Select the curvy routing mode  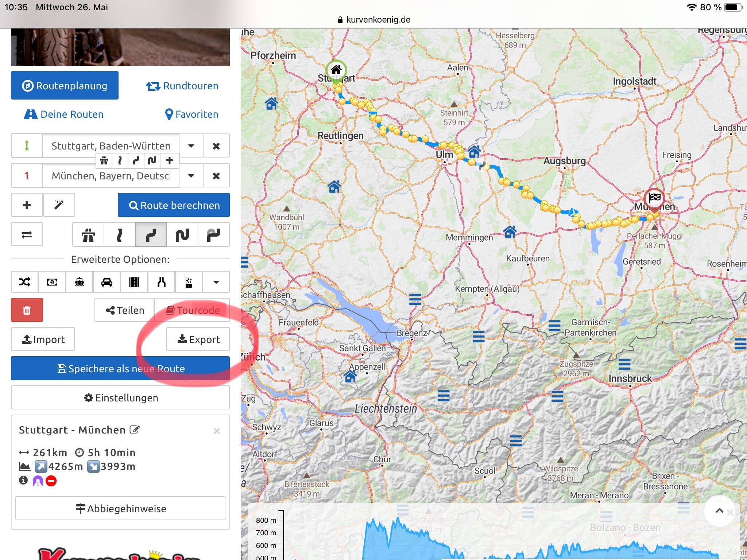pyautogui.click(x=151, y=235)
